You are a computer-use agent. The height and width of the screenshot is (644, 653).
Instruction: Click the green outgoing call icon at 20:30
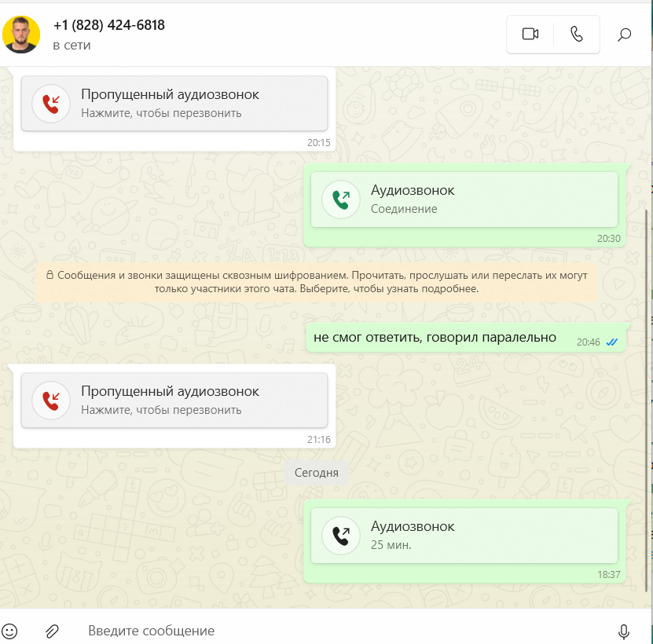pos(341,199)
